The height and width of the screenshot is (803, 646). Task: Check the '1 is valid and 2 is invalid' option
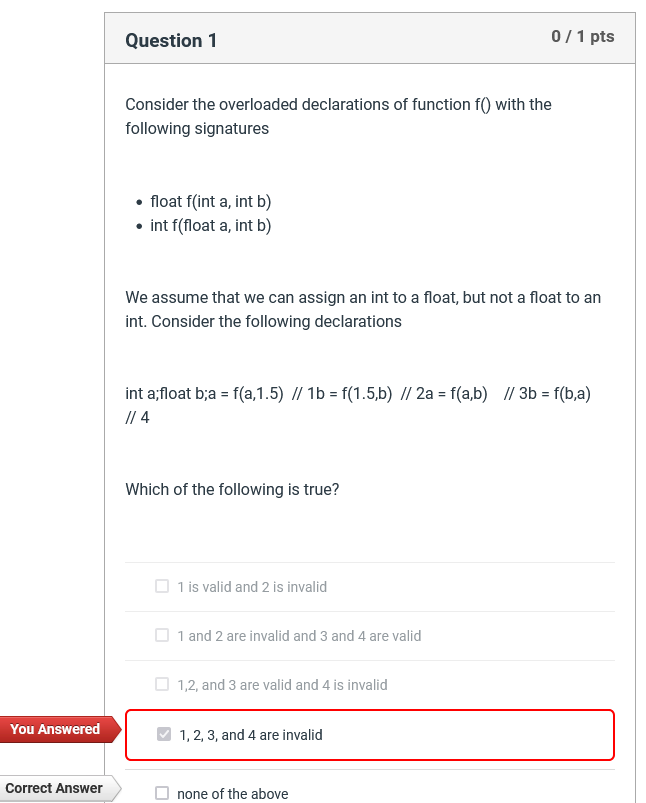pyautogui.click(x=161, y=585)
